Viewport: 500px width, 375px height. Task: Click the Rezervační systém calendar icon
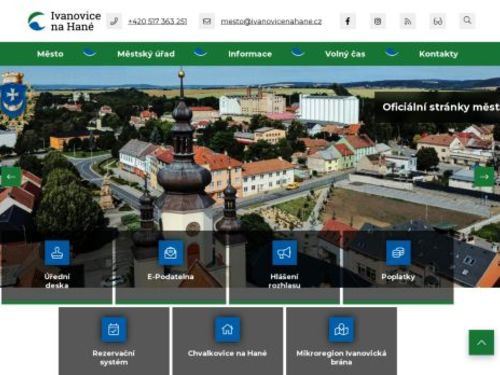pyautogui.click(x=114, y=330)
